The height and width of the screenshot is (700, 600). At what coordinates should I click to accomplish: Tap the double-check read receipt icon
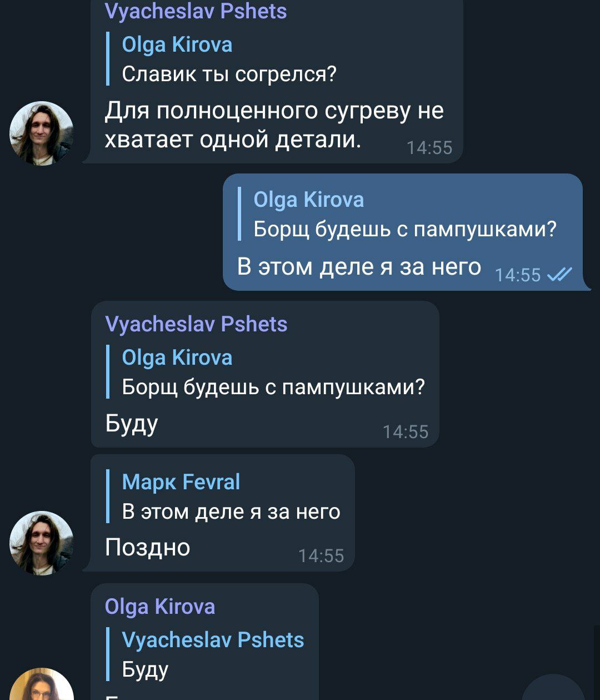click(x=559, y=275)
